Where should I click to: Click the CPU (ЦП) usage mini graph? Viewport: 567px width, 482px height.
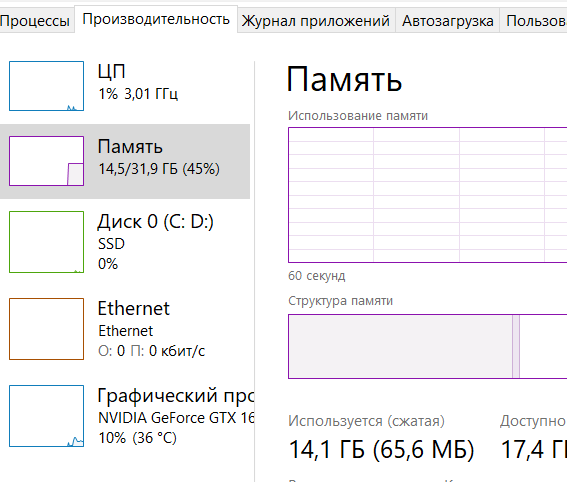coord(46,86)
